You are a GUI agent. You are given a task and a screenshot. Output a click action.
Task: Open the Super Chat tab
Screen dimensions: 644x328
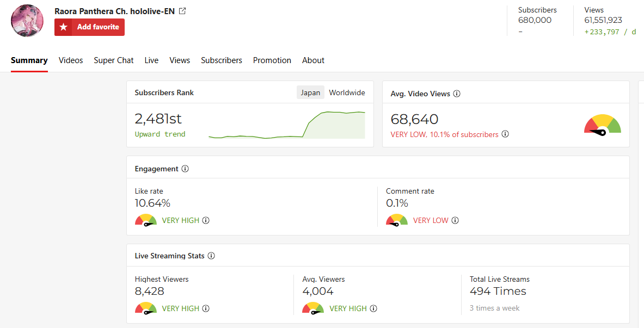114,60
